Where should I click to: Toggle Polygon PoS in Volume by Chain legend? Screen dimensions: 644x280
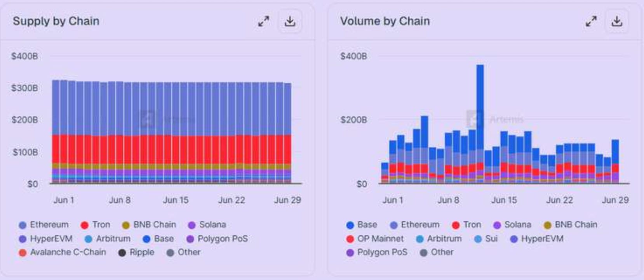(377, 252)
